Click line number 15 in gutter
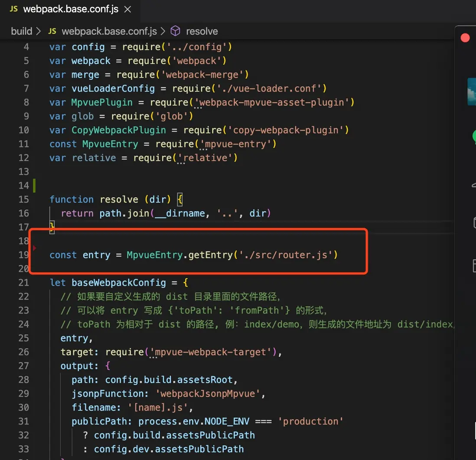The image size is (476, 460). [24, 199]
